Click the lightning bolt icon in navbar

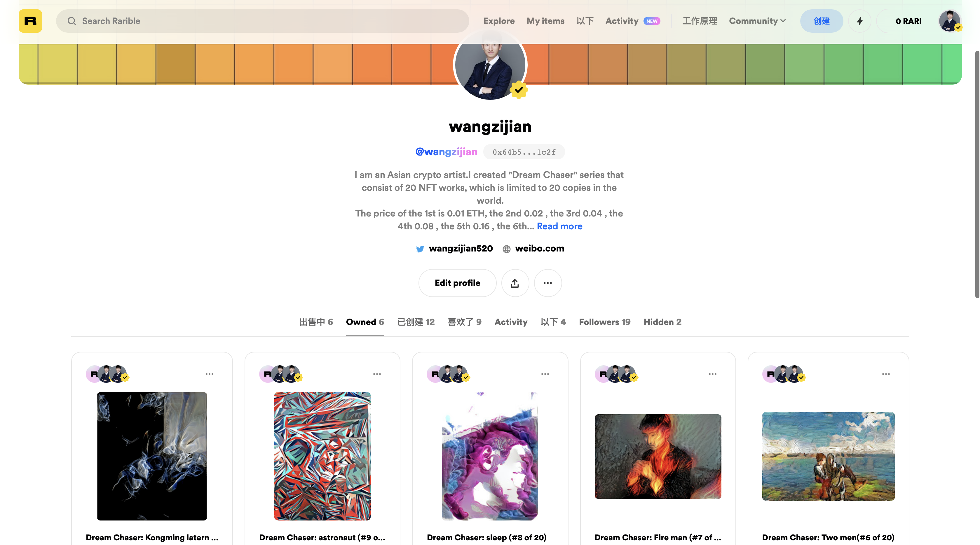[x=860, y=21]
